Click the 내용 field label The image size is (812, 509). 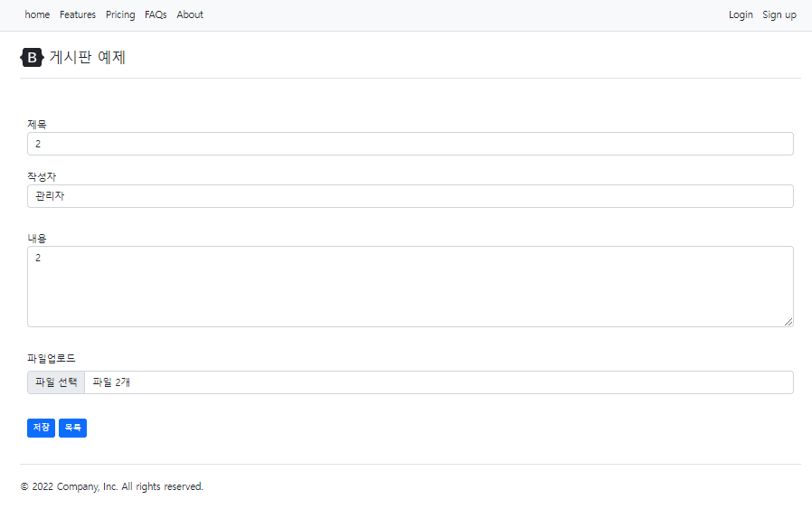pos(37,238)
